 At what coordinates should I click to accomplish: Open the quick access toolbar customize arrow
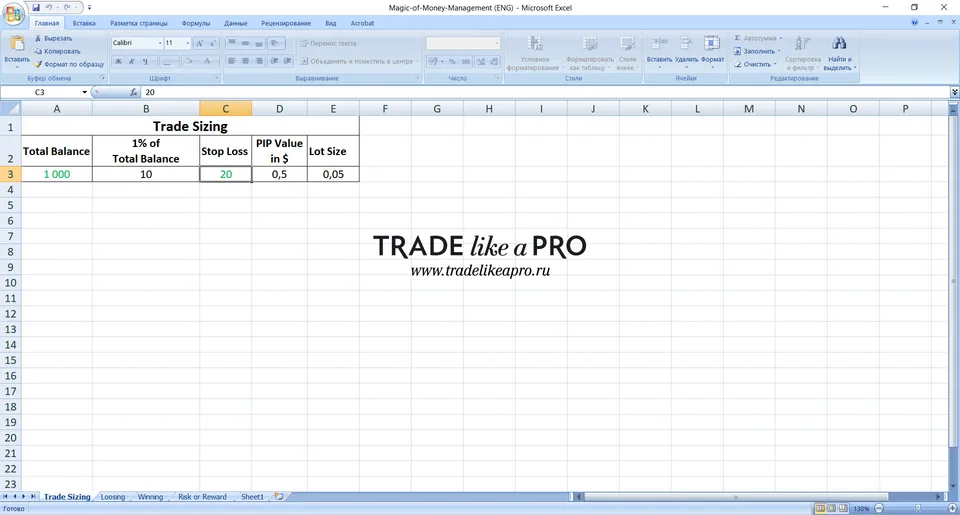click(89, 8)
